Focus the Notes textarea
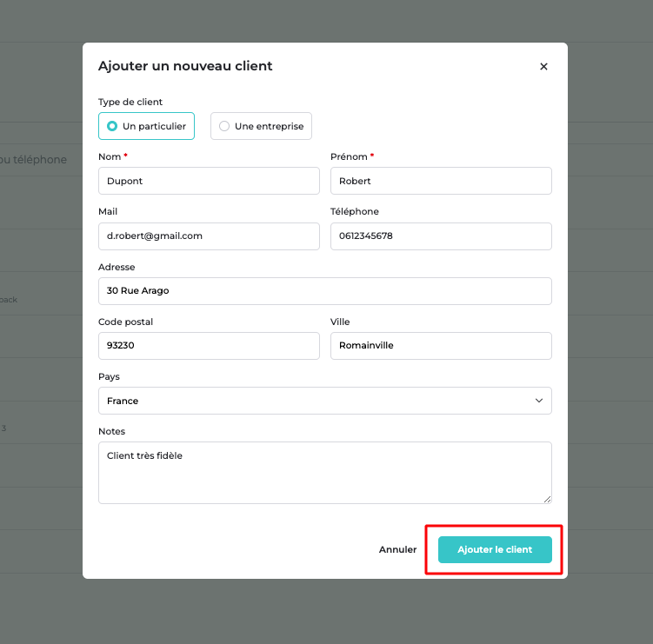 coord(324,473)
